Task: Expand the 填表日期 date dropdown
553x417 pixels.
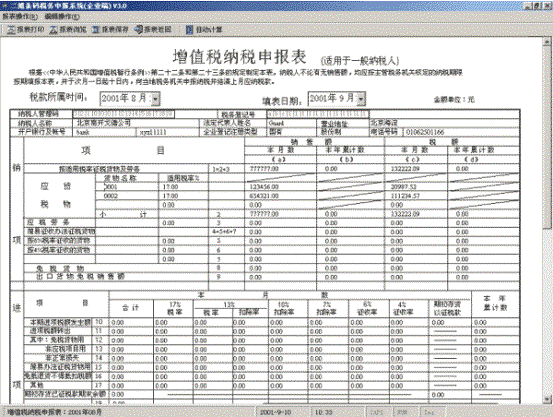Action: (361, 99)
